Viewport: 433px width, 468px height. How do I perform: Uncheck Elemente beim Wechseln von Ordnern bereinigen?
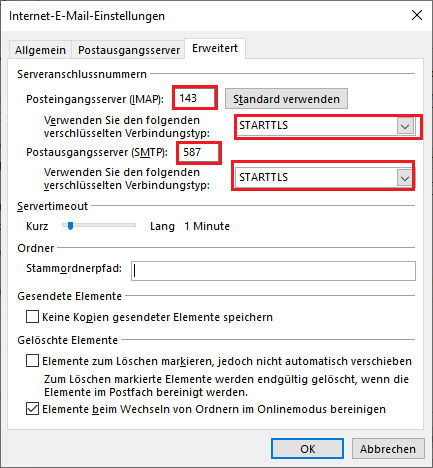(32, 409)
